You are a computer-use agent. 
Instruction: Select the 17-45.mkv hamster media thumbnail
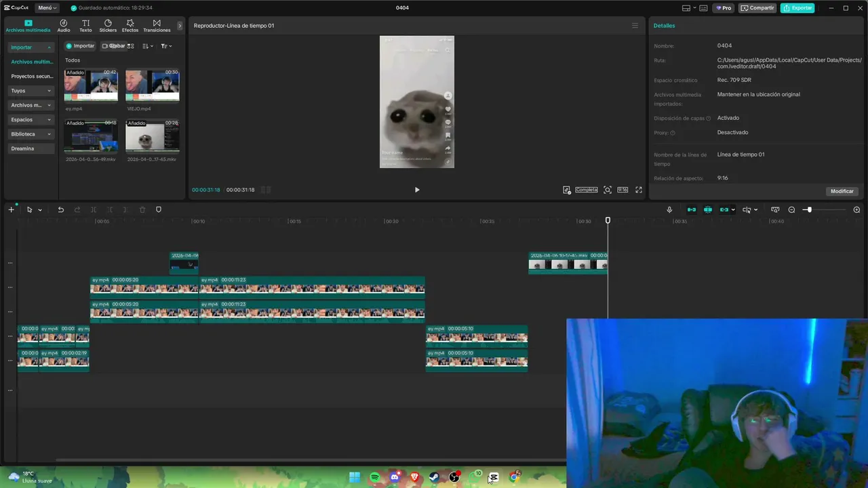153,136
